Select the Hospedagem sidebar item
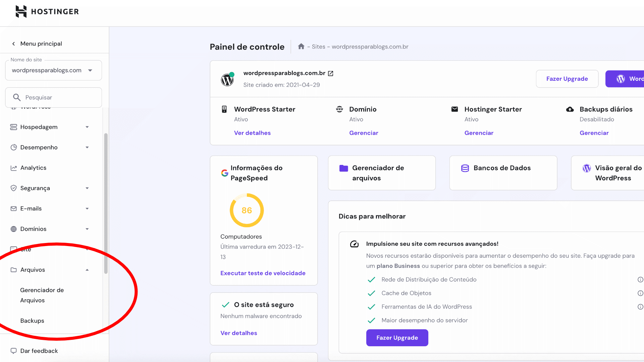Image resolution: width=644 pixels, height=362 pixels. [x=39, y=127]
